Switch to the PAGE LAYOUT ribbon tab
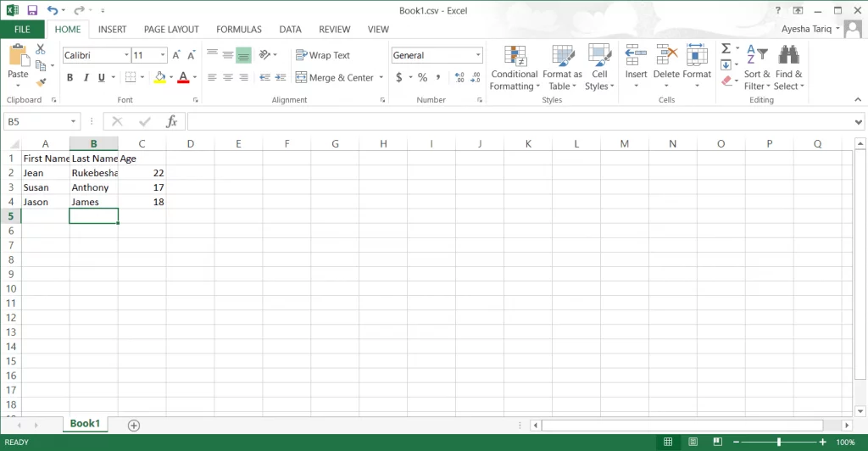 171,30
